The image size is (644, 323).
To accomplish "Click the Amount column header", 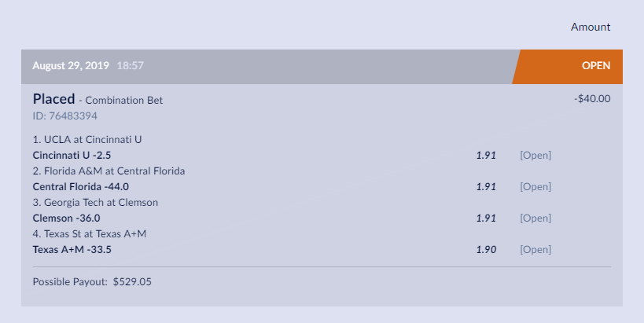I will tap(591, 27).
